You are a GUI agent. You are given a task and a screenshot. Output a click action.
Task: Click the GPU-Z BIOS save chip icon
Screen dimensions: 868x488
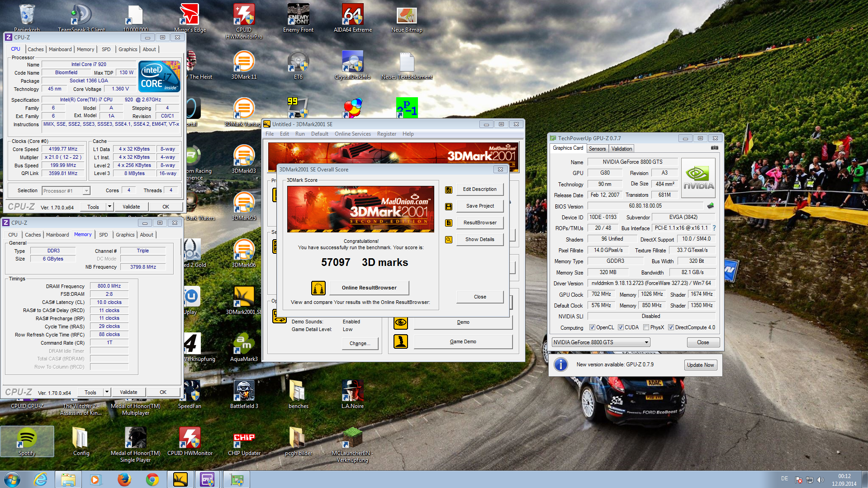[711, 206]
